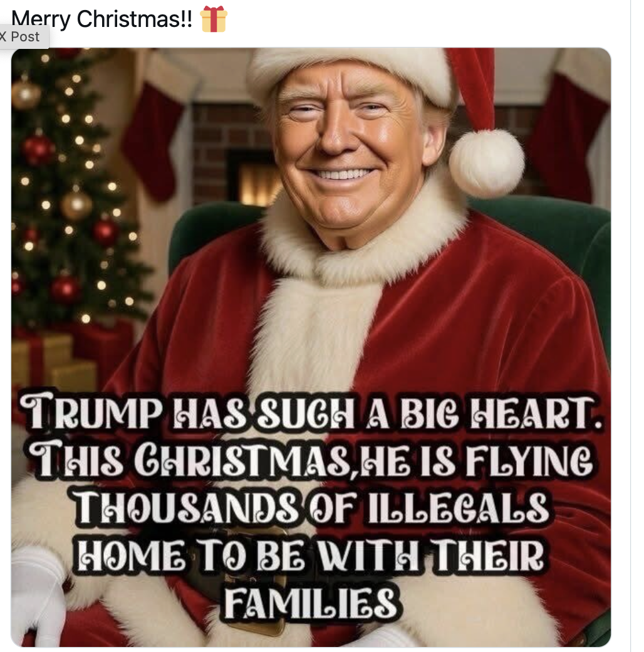Click the gold ornament atop the tree

pyautogui.click(x=26, y=95)
